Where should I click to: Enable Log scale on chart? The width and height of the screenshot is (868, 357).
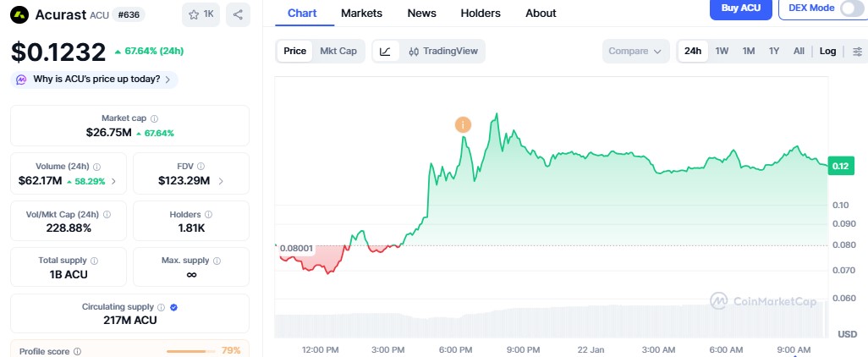point(827,51)
